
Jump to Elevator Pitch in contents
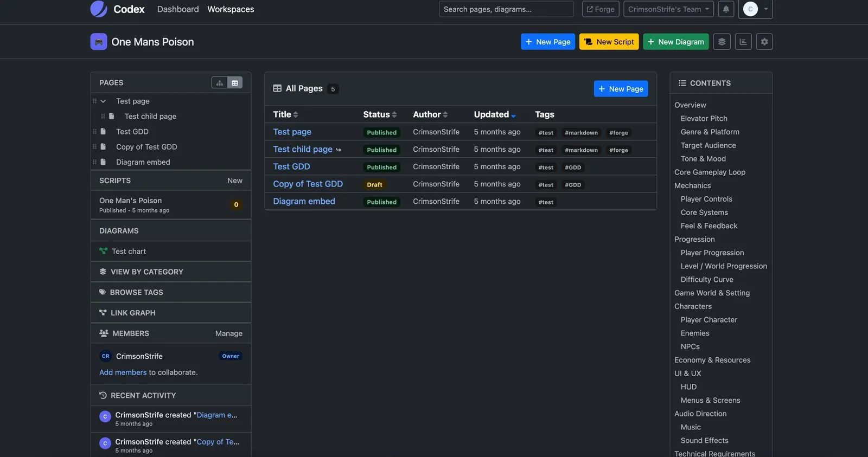point(704,118)
